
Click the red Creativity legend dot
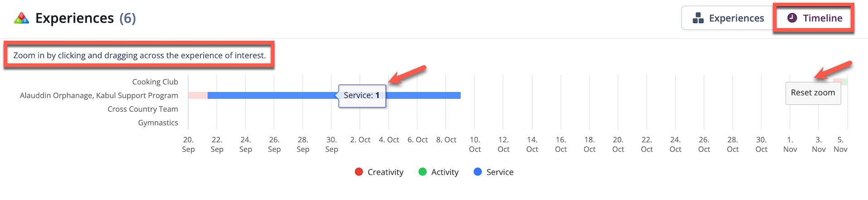click(x=359, y=172)
